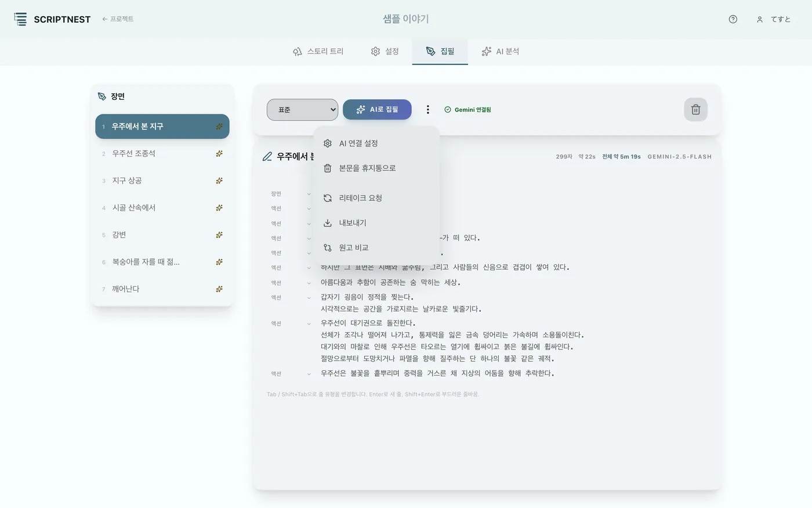Choose AI 연결 설정 menu entry

click(x=376, y=143)
